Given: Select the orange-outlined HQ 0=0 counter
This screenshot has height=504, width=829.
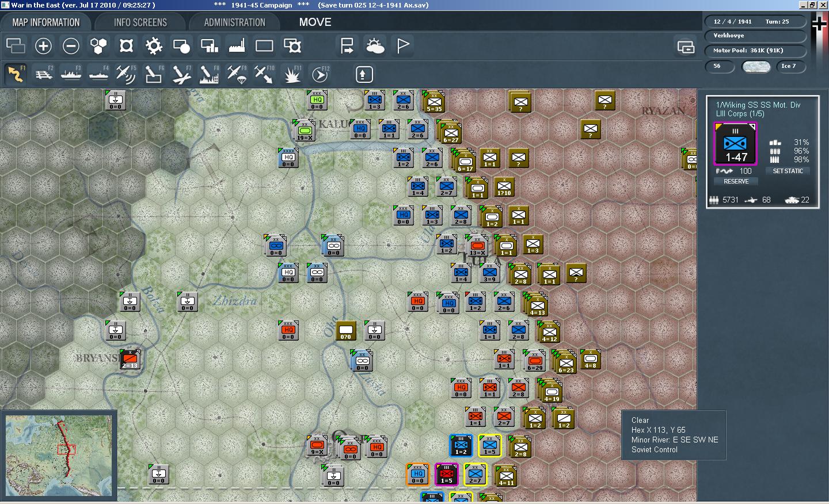Looking at the screenshot, I should click(418, 475).
